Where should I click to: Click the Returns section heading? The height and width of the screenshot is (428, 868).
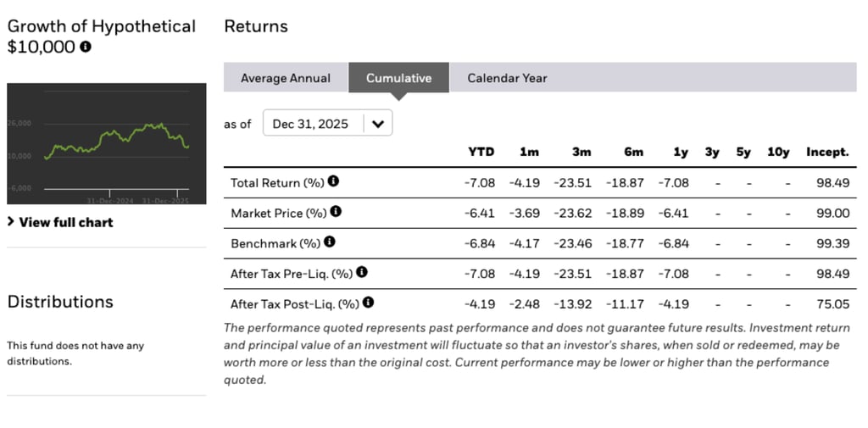point(256,26)
